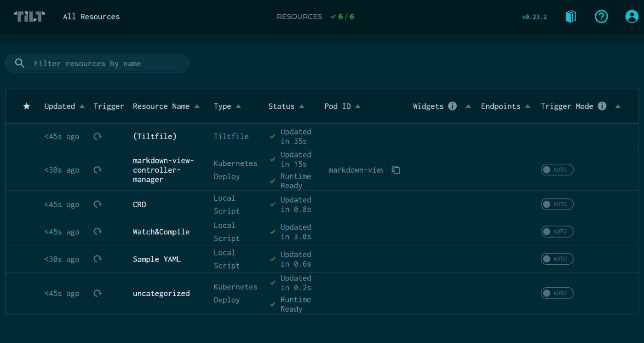Trigger update for Sample YAML resource
The width and height of the screenshot is (644, 343).
[98, 259]
